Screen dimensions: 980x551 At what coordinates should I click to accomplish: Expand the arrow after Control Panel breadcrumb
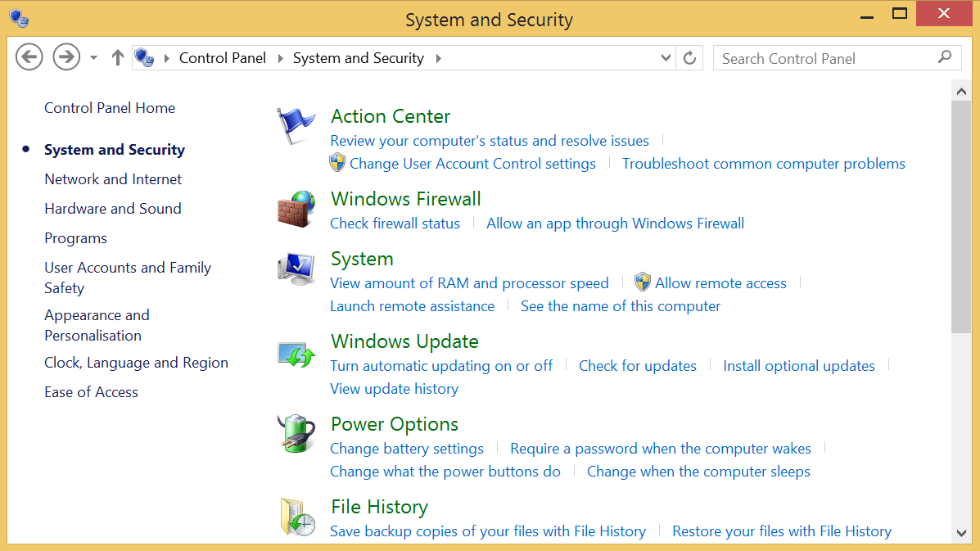click(x=280, y=58)
